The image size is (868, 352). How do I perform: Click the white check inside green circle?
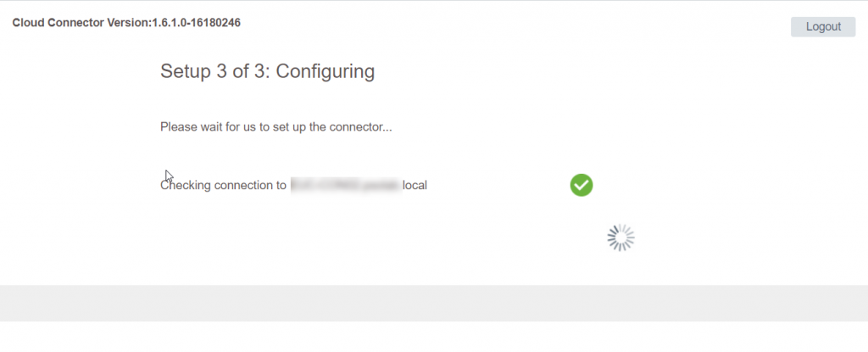[581, 185]
